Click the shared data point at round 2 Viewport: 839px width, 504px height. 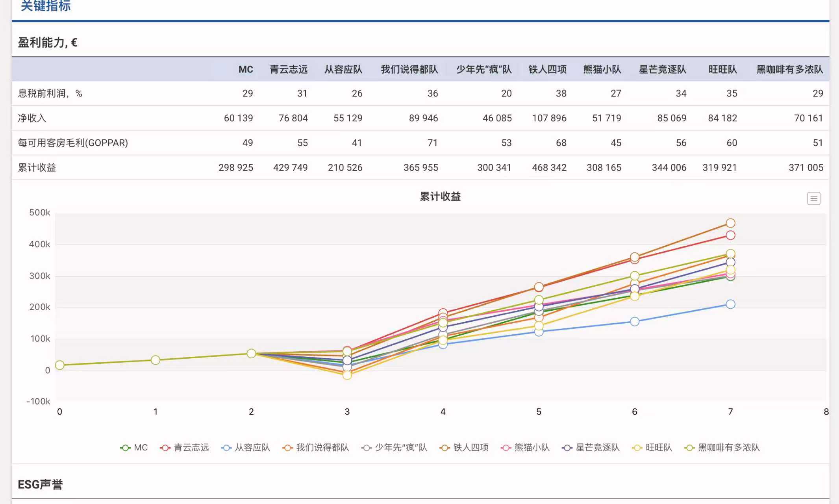click(x=251, y=354)
